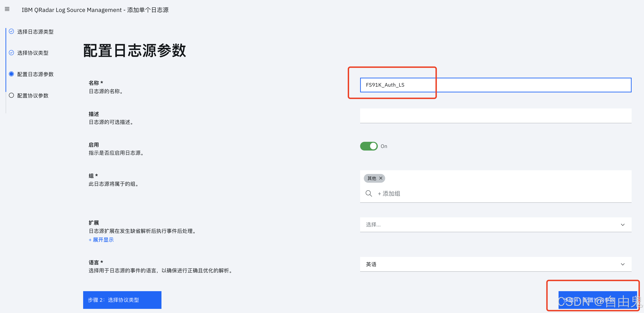
Task: Open the hamburger navigation menu
Action: 7,9
